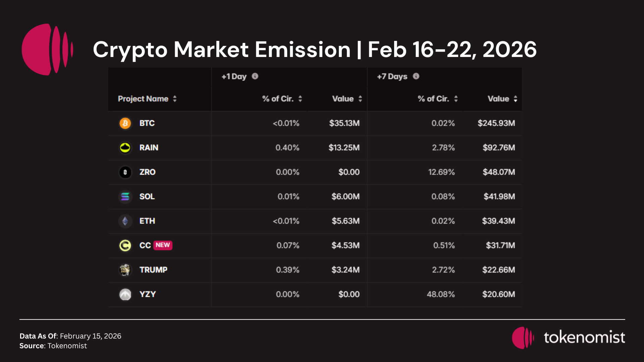Click the Solana SOL icon
Image resolution: width=644 pixels, height=362 pixels.
click(125, 196)
